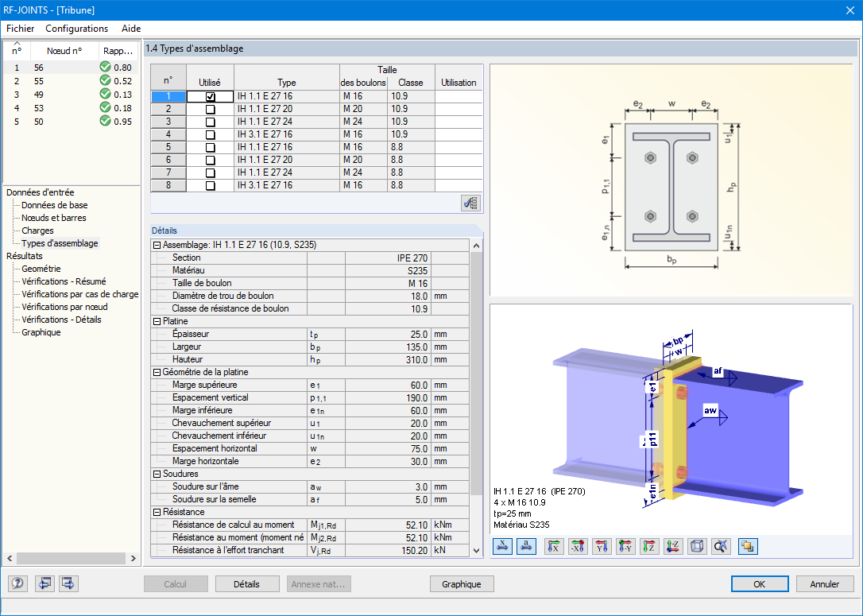Set view in -Z direction

[673, 546]
